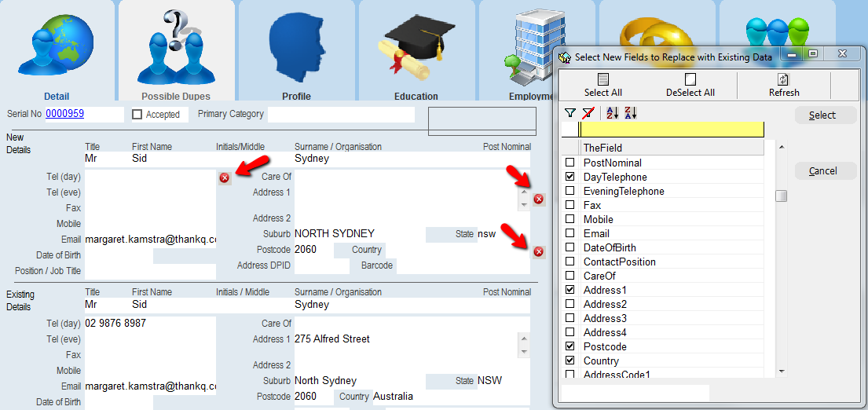Apply the filter funnel icon
Image resolution: width=868 pixels, height=410 pixels.
pos(570,113)
